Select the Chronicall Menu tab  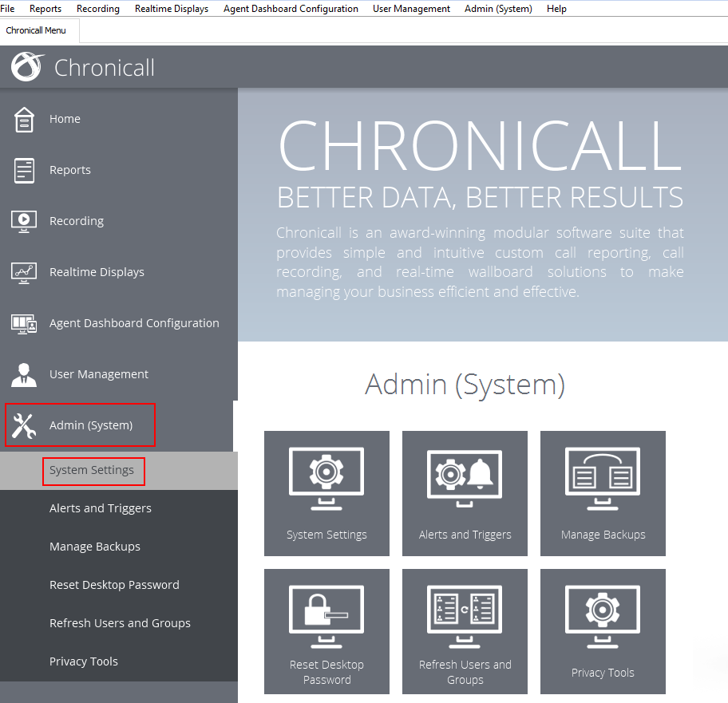coord(36,30)
